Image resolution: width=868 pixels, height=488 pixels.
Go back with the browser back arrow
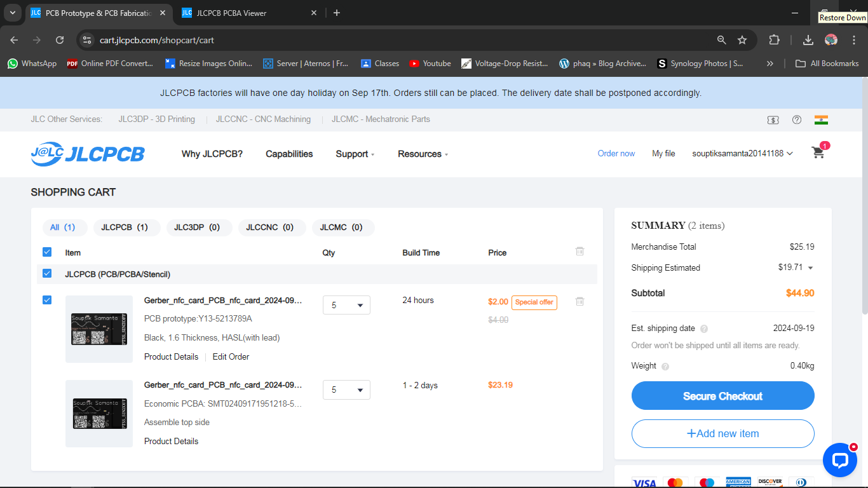coord(14,40)
